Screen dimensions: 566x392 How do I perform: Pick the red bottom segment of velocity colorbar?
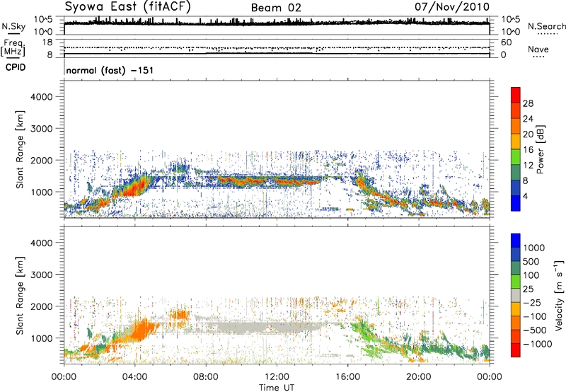(516, 350)
